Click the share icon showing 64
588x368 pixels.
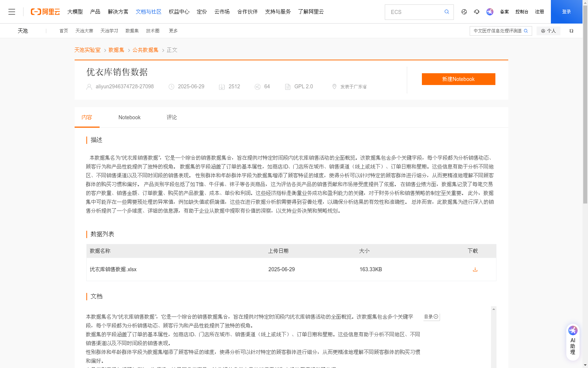(x=258, y=86)
